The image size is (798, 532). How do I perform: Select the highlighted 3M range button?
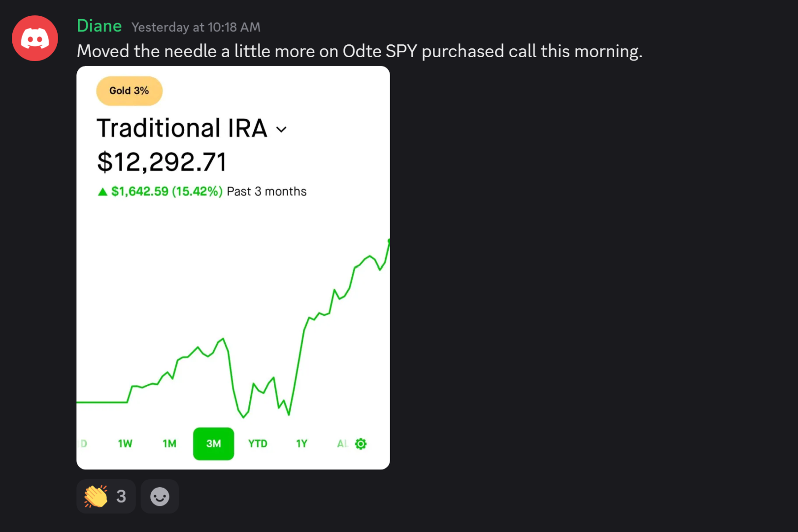tap(213, 444)
